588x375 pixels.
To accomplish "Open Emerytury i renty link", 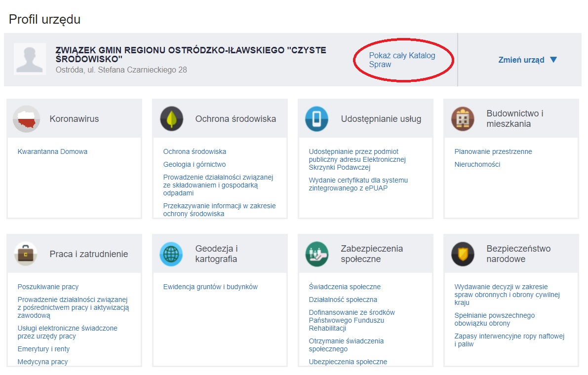I will [x=43, y=349].
